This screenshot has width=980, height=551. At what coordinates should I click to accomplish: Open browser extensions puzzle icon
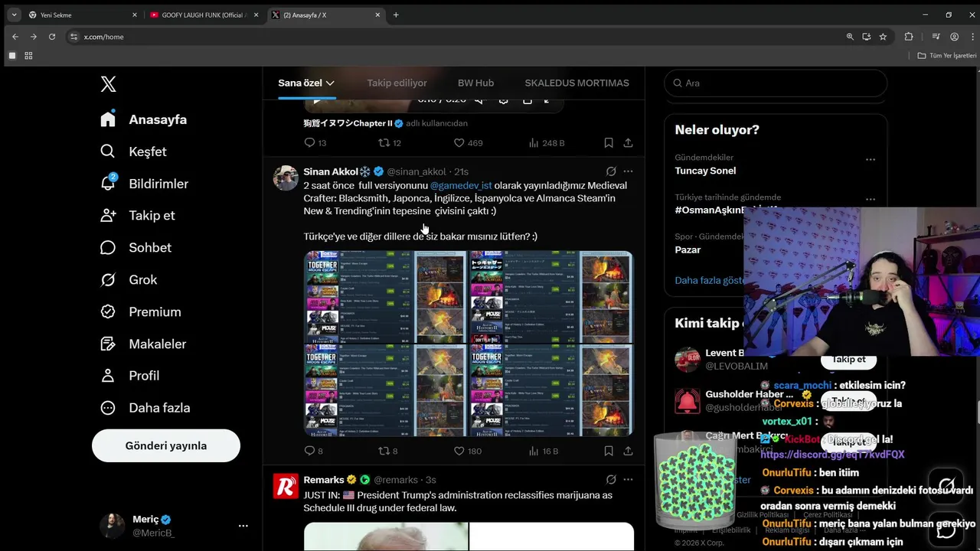coord(909,37)
